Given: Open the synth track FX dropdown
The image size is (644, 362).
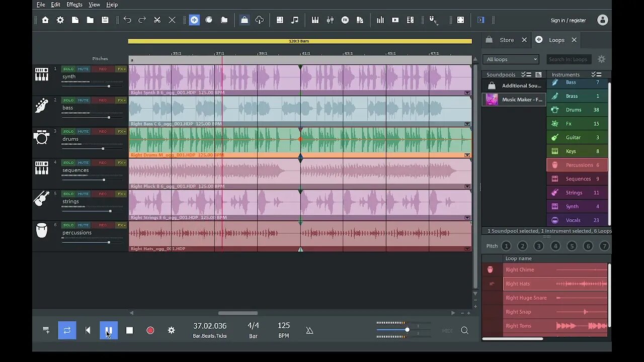Looking at the screenshot, I should tap(121, 69).
